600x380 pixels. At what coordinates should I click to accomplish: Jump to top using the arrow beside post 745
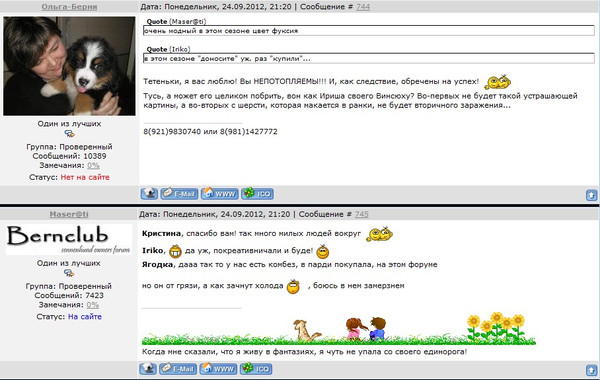point(591,370)
